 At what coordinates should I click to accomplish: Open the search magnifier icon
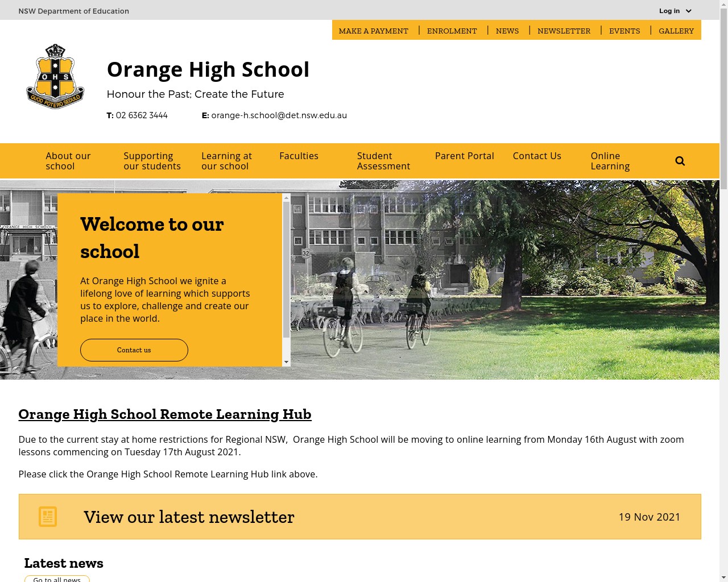[680, 161]
